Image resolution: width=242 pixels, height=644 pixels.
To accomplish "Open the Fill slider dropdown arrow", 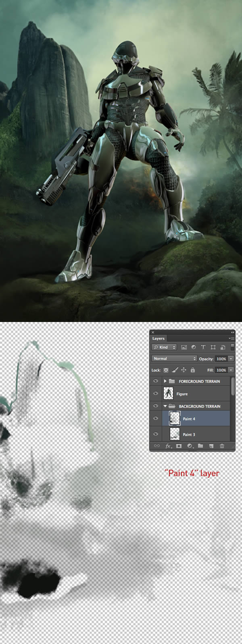I will tap(231, 370).
